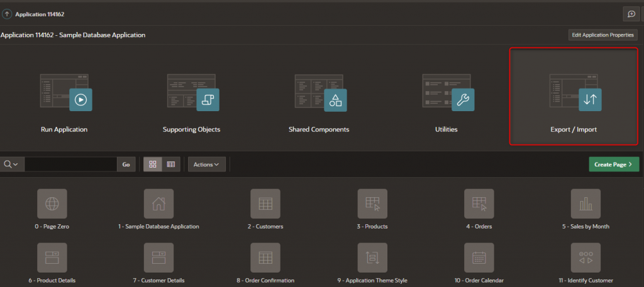The width and height of the screenshot is (644, 287).
Task: Click Edit Application Properties button
Action: (602, 35)
